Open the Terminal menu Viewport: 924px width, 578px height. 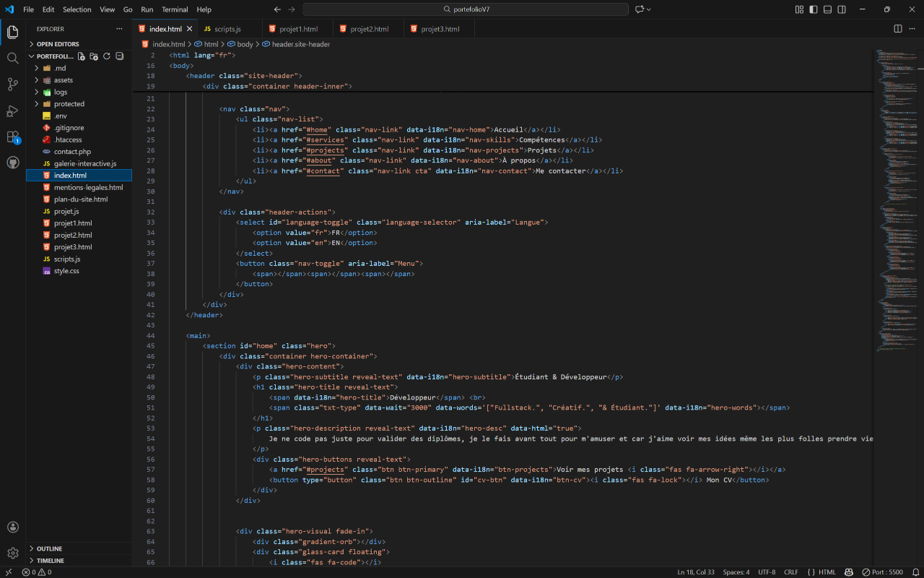[x=175, y=9]
